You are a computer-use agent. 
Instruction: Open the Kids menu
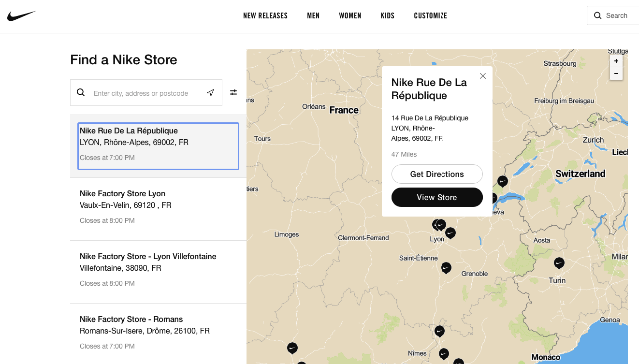[388, 16]
